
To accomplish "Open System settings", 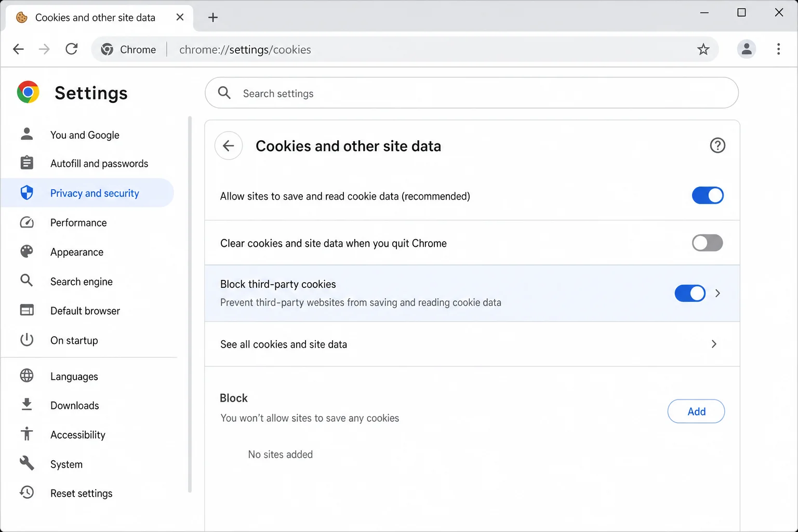I will point(87,464).
